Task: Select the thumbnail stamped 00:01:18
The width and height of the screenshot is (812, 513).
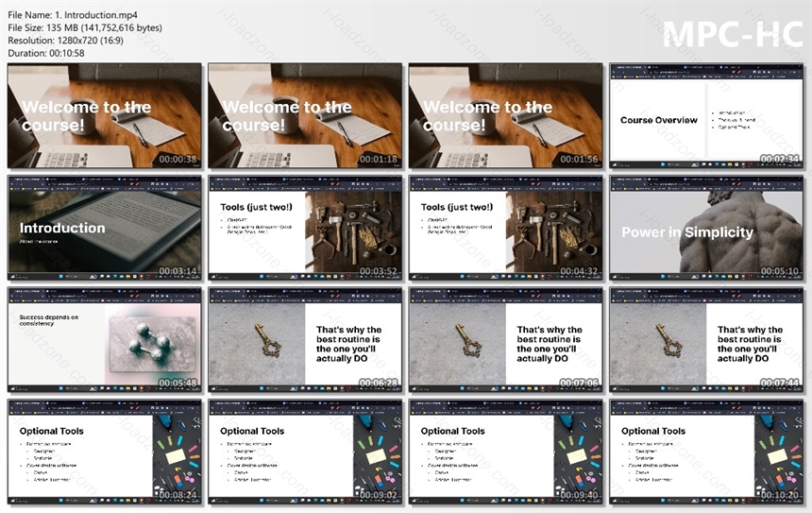Action: click(305, 115)
